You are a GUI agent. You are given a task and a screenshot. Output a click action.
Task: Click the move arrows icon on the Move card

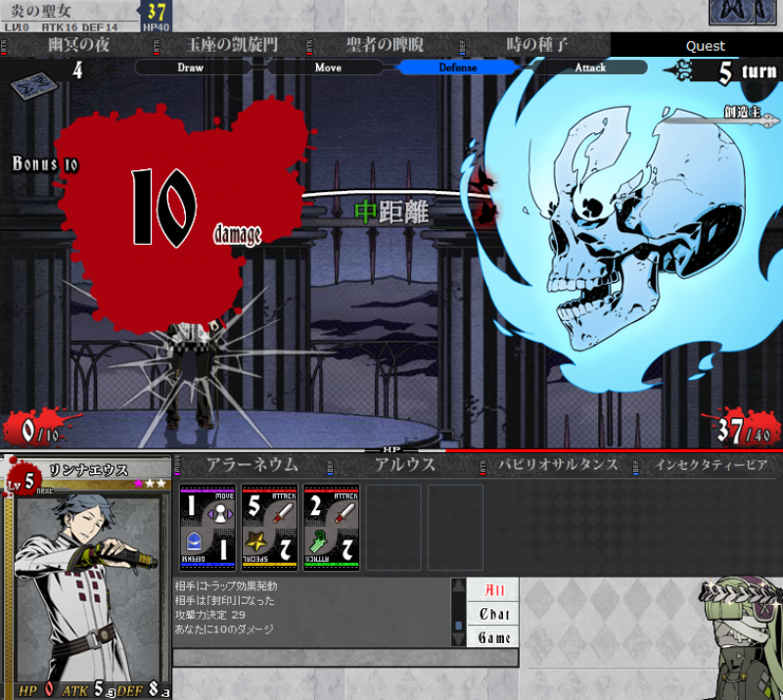coord(221,514)
